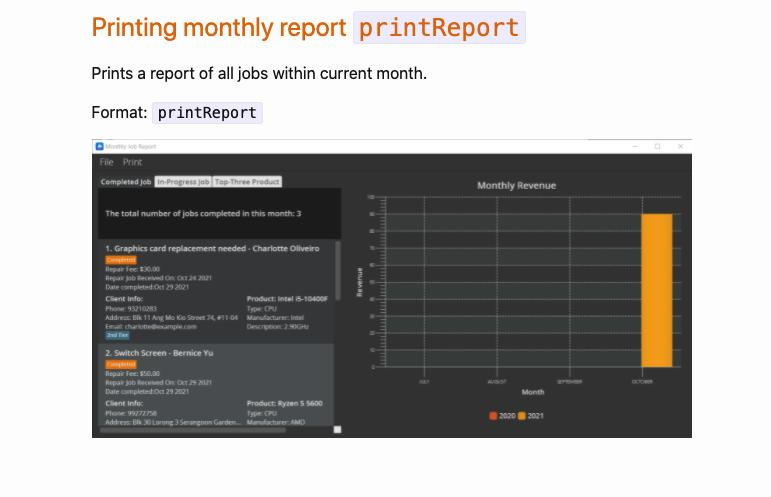The image size is (771, 497).
Task: Click the SEPTEMBER axis label
Action: pos(569,381)
